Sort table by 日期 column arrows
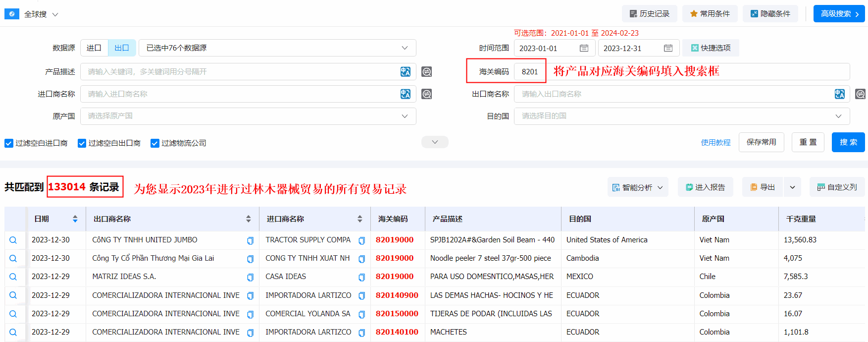The height and width of the screenshot is (342, 868). pyautogui.click(x=75, y=219)
